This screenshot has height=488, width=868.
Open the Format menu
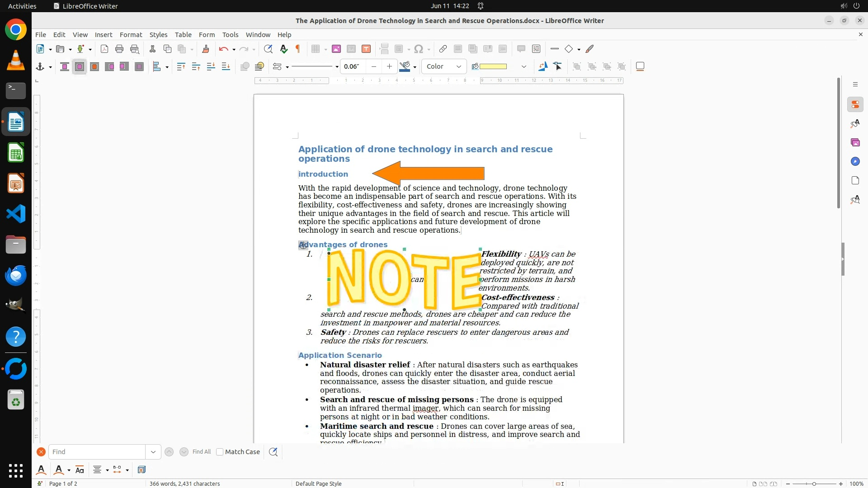coord(131,34)
